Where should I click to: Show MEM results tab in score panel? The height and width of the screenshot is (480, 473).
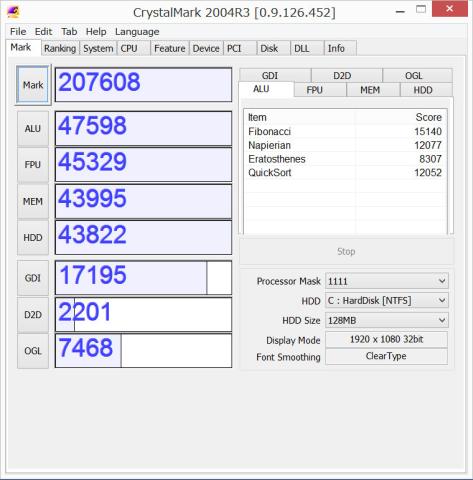click(x=373, y=90)
